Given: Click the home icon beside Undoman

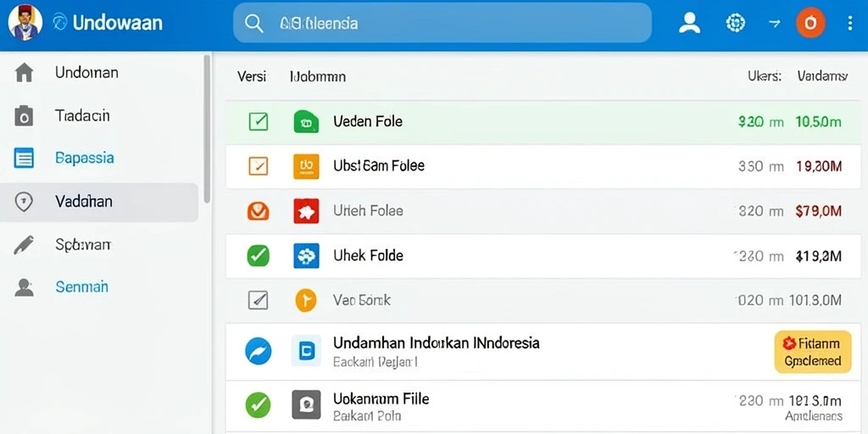Looking at the screenshot, I should (x=23, y=73).
